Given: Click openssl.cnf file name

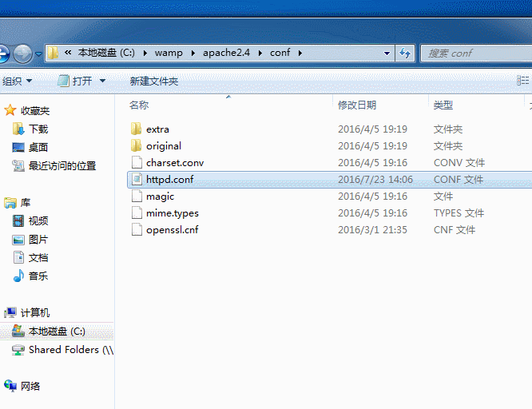Looking at the screenshot, I should pyautogui.click(x=172, y=230).
